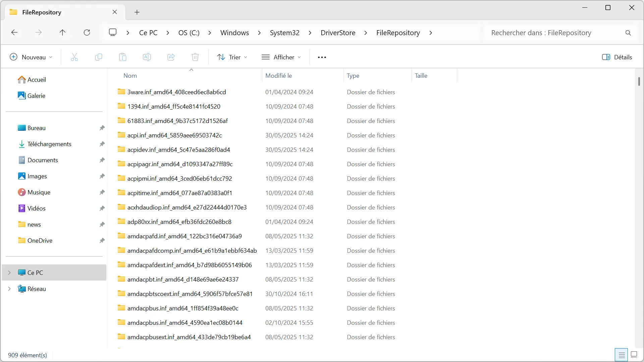The width and height of the screenshot is (644, 362).
Task: Expand the Réseau tree node
Action: coord(9,289)
